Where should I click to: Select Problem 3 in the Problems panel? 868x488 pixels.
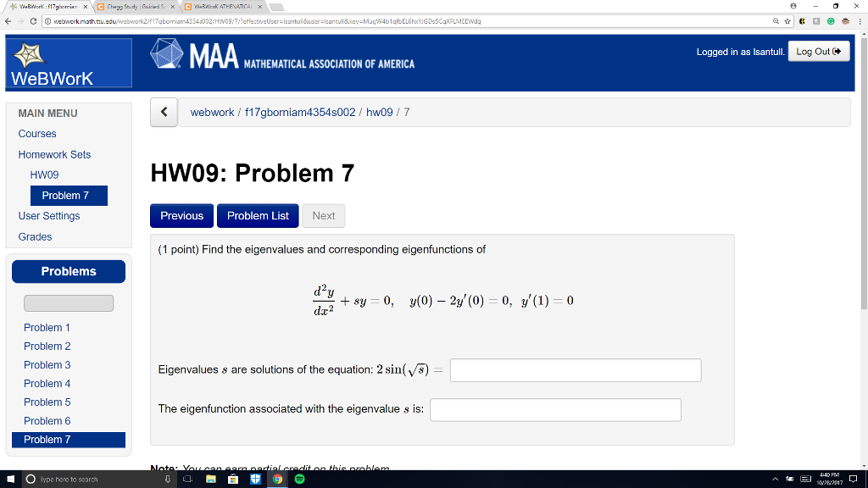pyautogui.click(x=47, y=365)
